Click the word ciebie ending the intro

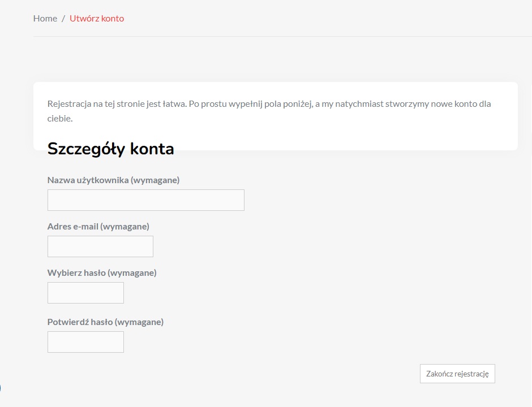click(x=59, y=119)
